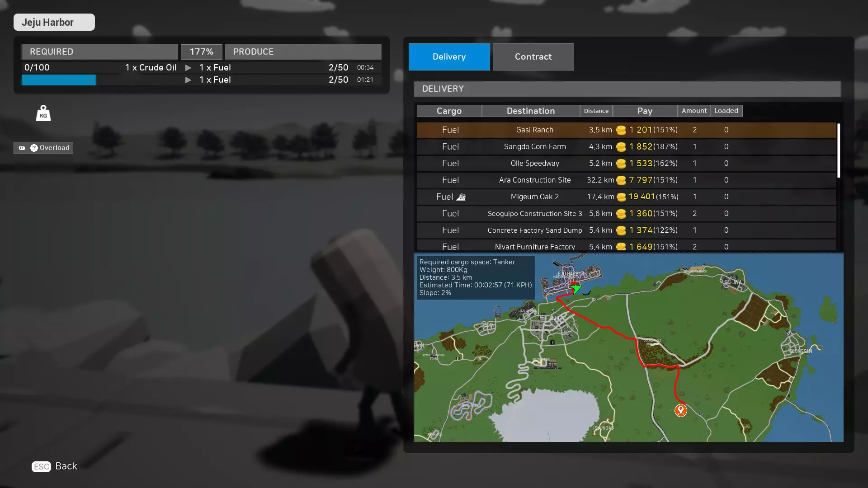This screenshot has height=488, width=868.
Task: Click the KG weight icon
Action: click(43, 113)
